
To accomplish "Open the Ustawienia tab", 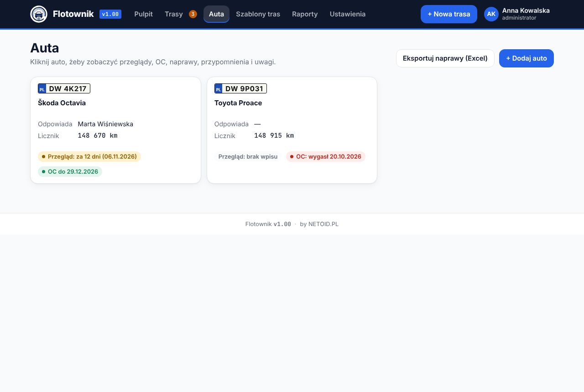I will tap(348, 14).
